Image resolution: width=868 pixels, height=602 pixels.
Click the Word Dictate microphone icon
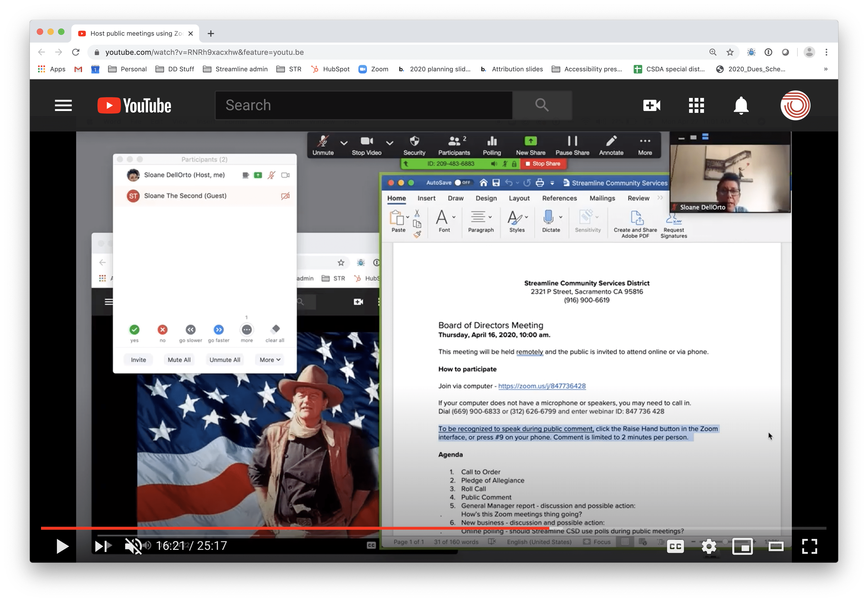548,217
